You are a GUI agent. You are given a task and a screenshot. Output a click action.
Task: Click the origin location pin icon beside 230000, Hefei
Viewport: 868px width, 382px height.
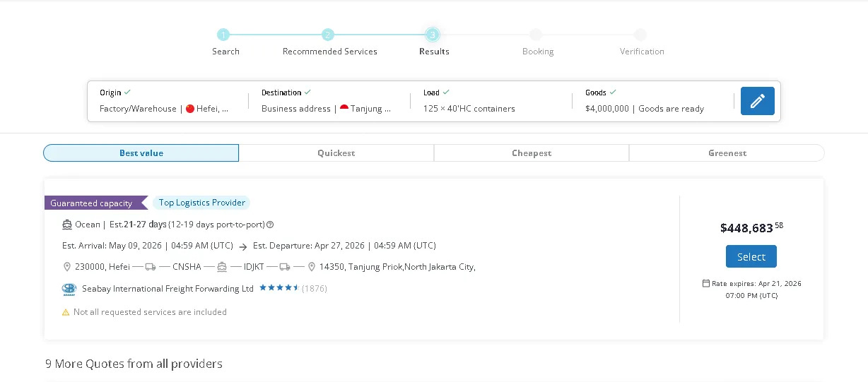click(x=67, y=267)
